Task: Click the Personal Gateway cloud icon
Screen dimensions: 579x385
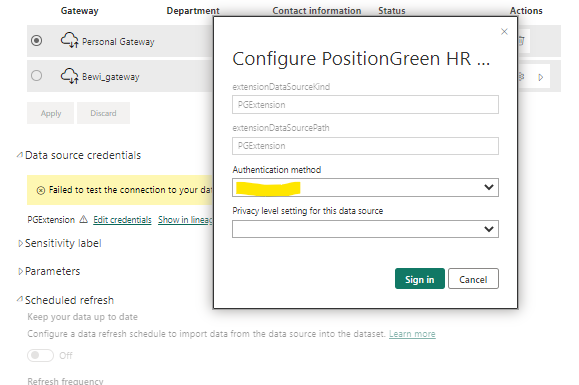Action: click(69, 40)
